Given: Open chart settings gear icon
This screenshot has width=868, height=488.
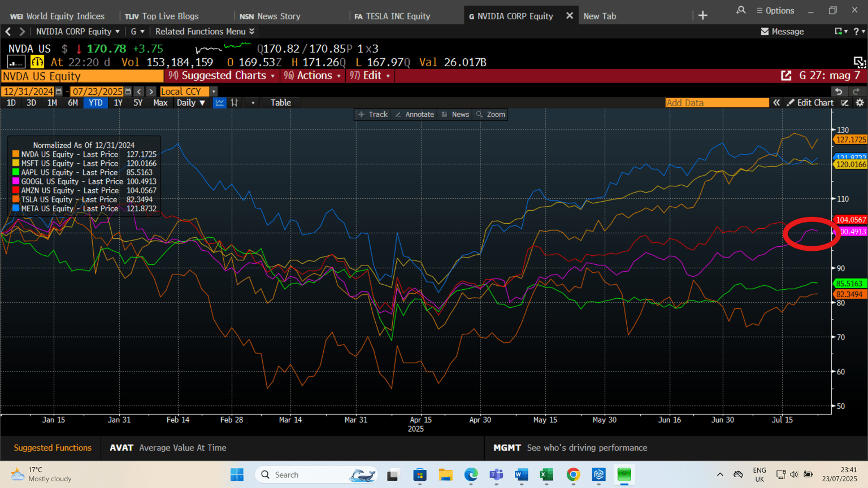Looking at the screenshot, I should tap(860, 103).
